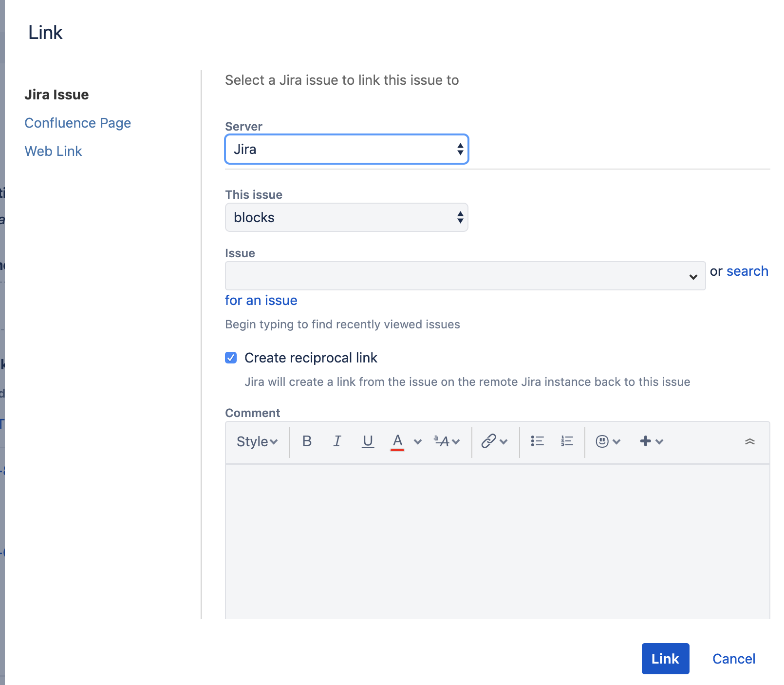784x685 pixels.
Task: Uncheck Create reciprocal link
Action: pos(230,358)
